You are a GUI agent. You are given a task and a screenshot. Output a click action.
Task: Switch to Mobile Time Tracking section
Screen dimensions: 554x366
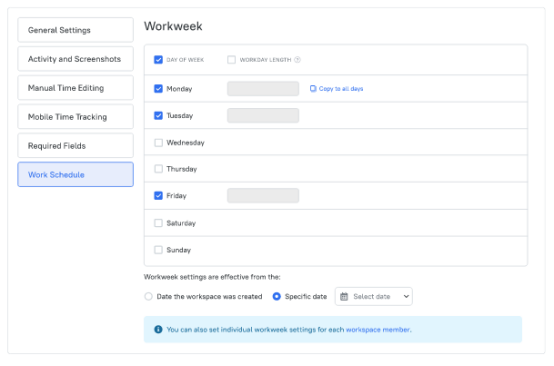75,117
